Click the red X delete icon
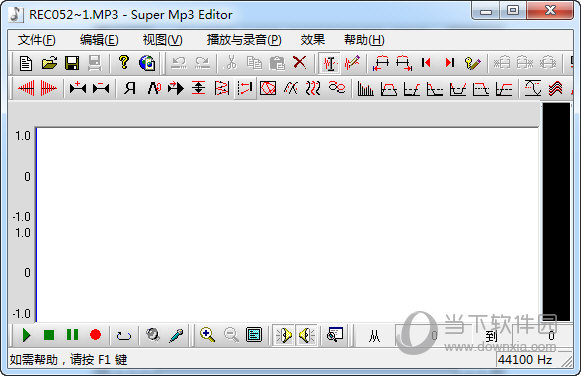Image resolution: width=581 pixels, height=376 pixels. [299, 63]
